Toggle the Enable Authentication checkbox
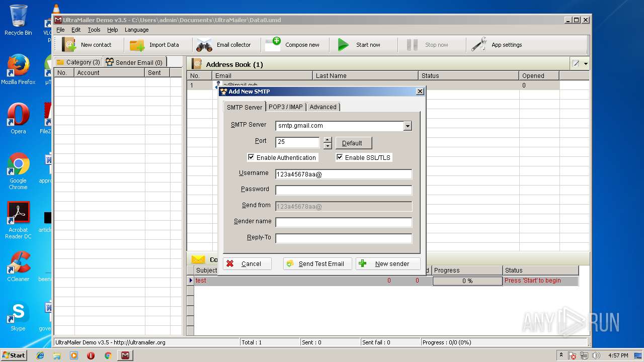The width and height of the screenshot is (644, 362). pos(251,157)
